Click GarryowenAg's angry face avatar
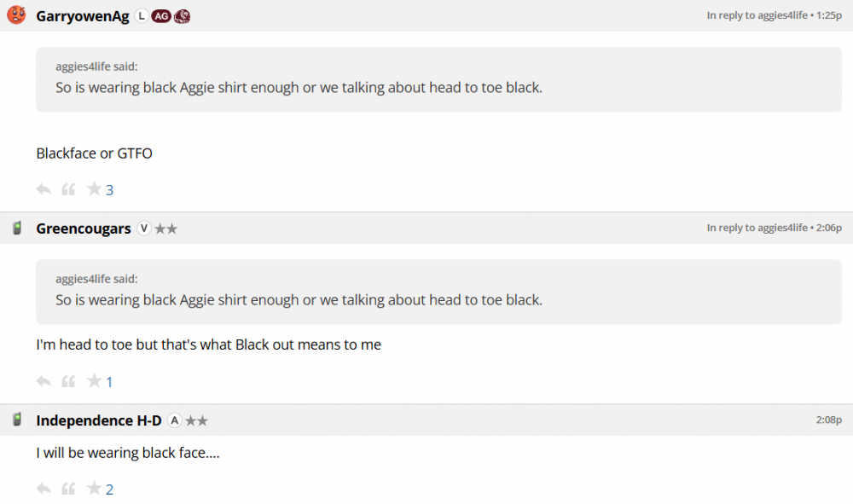 [x=16, y=15]
